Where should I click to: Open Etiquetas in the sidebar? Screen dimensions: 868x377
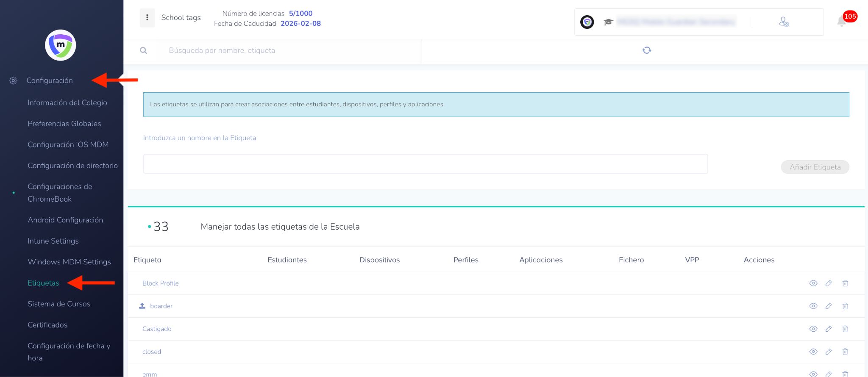[x=43, y=283]
